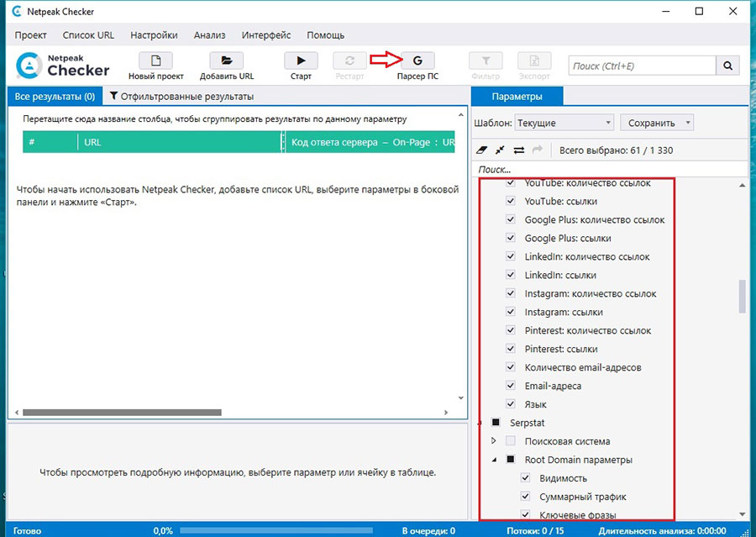756x537 pixels.
Task: Start analysis with the Старт button
Action: [x=301, y=66]
